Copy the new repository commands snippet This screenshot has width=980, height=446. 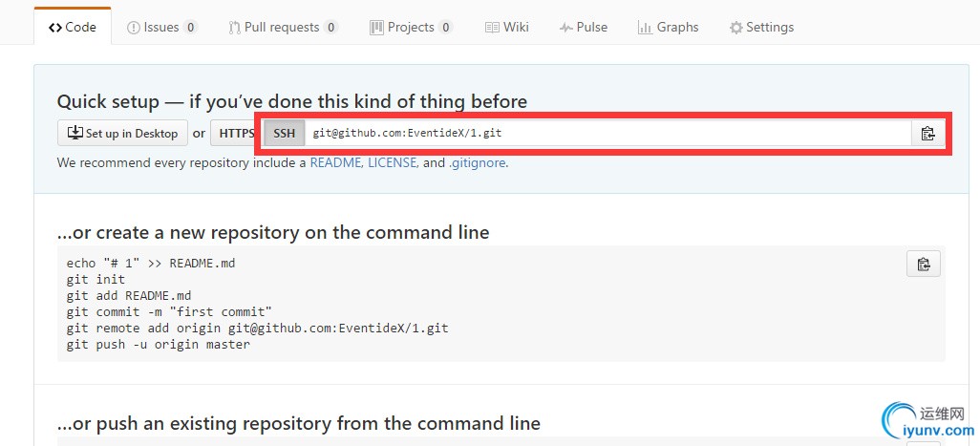[923, 264]
